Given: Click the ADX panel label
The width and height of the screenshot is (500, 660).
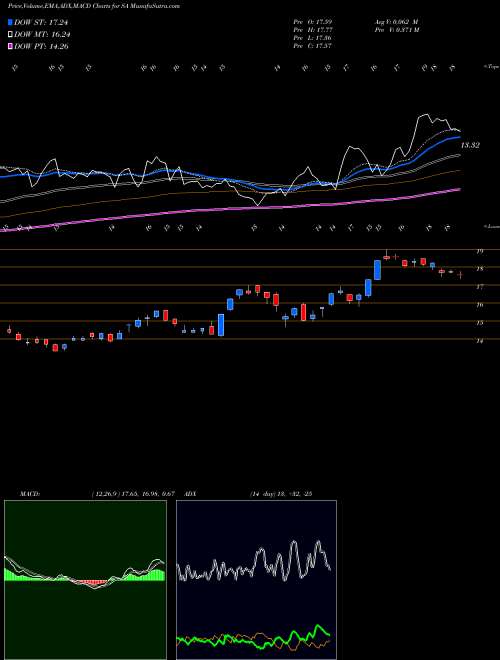Looking at the screenshot, I should click(x=191, y=494).
